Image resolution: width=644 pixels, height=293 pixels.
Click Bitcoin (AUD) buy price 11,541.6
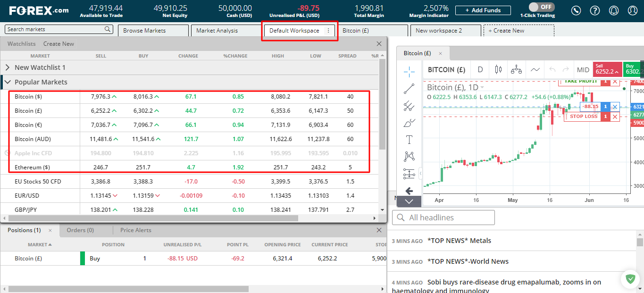[x=143, y=139]
